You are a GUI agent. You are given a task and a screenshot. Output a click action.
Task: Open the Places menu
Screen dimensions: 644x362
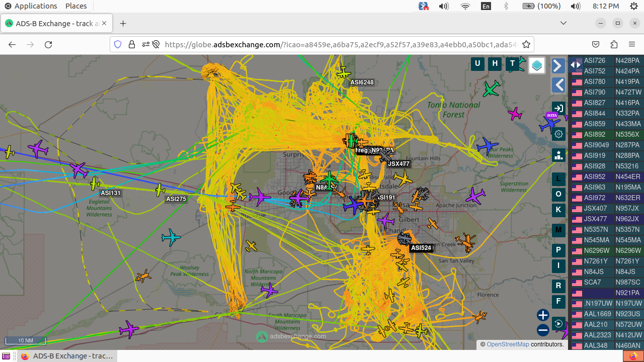pos(76,6)
